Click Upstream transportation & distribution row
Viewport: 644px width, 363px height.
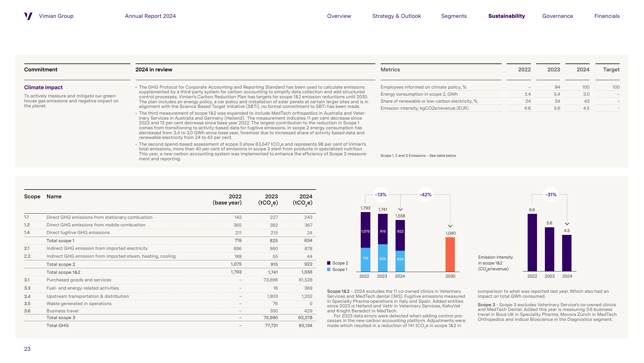(x=170, y=296)
